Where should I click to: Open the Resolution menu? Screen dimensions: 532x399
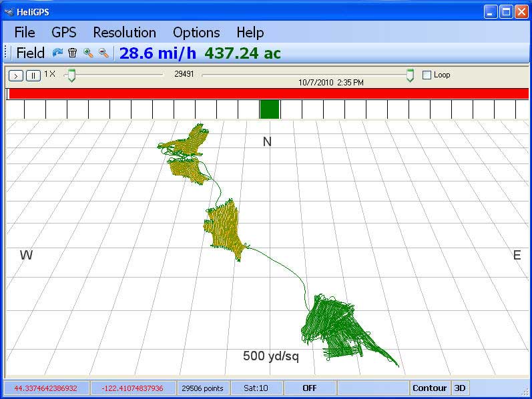(124, 33)
